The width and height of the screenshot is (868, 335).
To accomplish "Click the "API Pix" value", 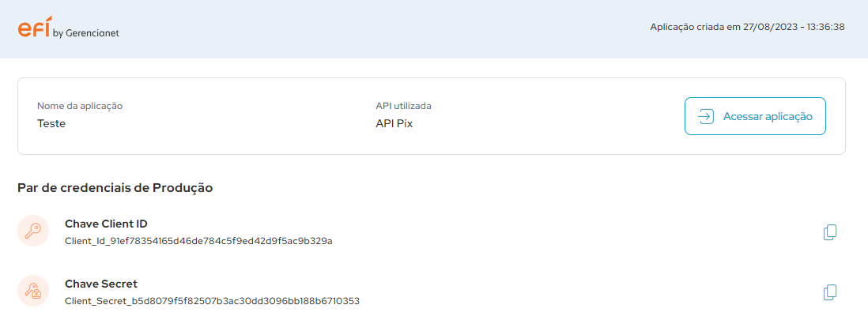I will tap(394, 123).
